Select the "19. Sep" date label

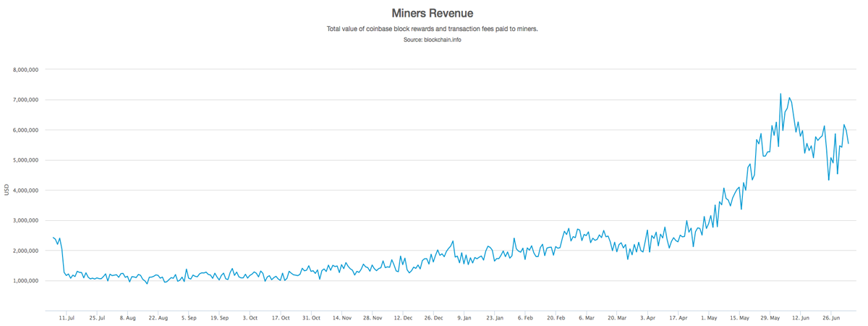point(219,317)
